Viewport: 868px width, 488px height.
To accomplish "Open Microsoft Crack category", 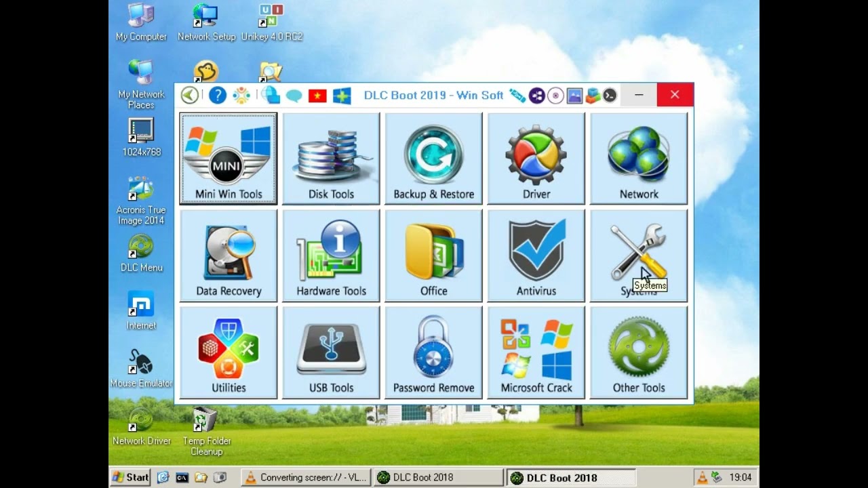I will click(536, 352).
